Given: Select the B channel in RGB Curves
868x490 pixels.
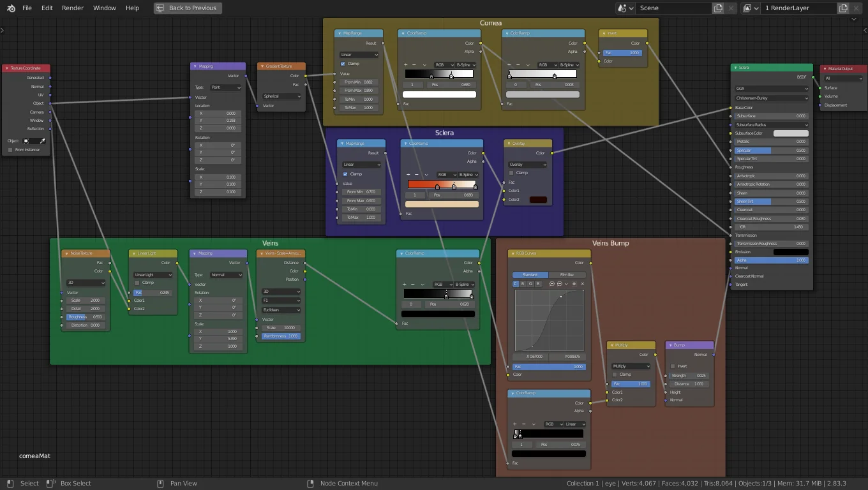Looking at the screenshot, I should point(539,283).
